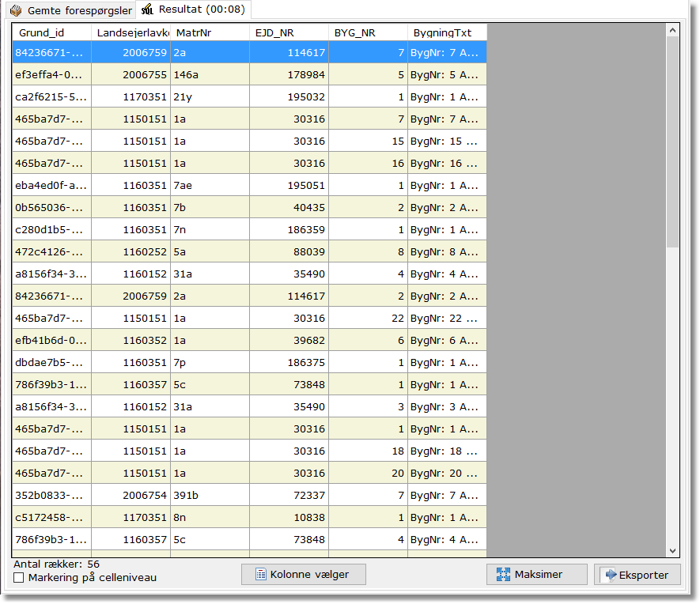Click the EJD_NR column header

click(x=289, y=32)
